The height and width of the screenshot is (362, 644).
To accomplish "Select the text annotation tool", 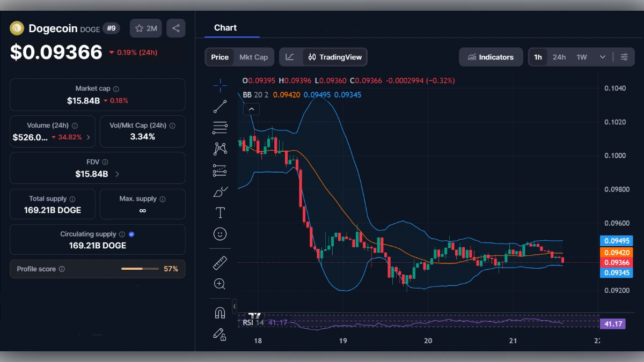I will coord(220,212).
